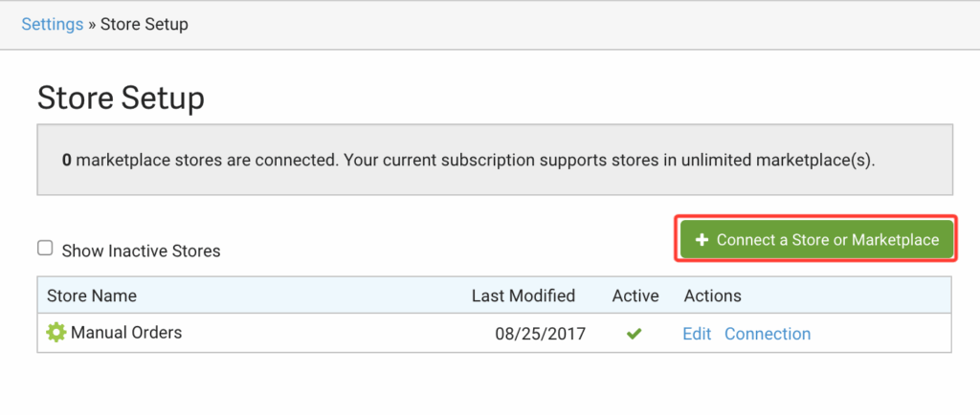Click the bold 0 count in banner

coord(66,160)
